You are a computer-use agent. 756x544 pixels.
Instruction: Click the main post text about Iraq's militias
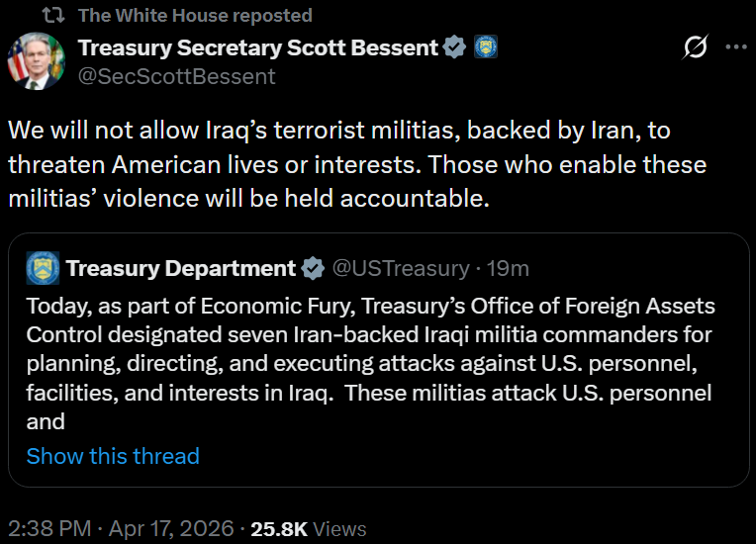point(356,164)
